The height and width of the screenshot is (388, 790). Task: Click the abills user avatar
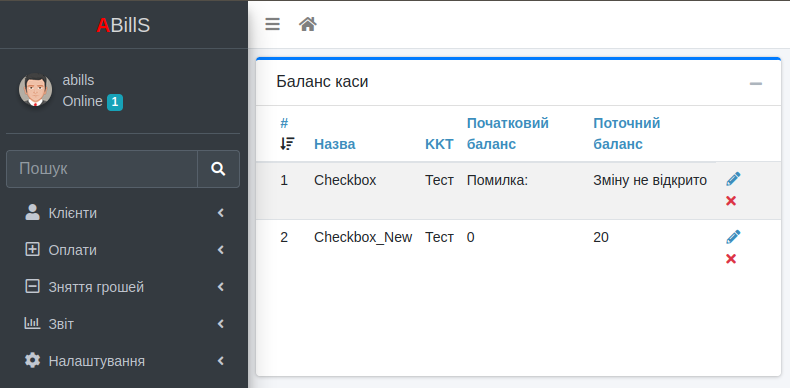click(x=35, y=90)
